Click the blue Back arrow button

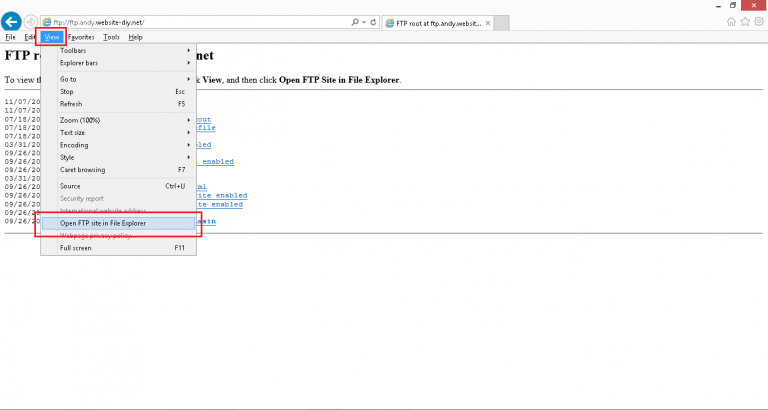tap(11, 22)
